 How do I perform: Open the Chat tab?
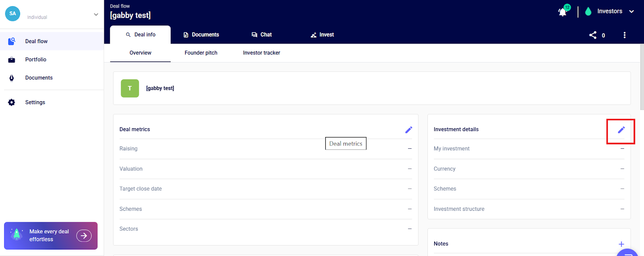pos(262,35)
